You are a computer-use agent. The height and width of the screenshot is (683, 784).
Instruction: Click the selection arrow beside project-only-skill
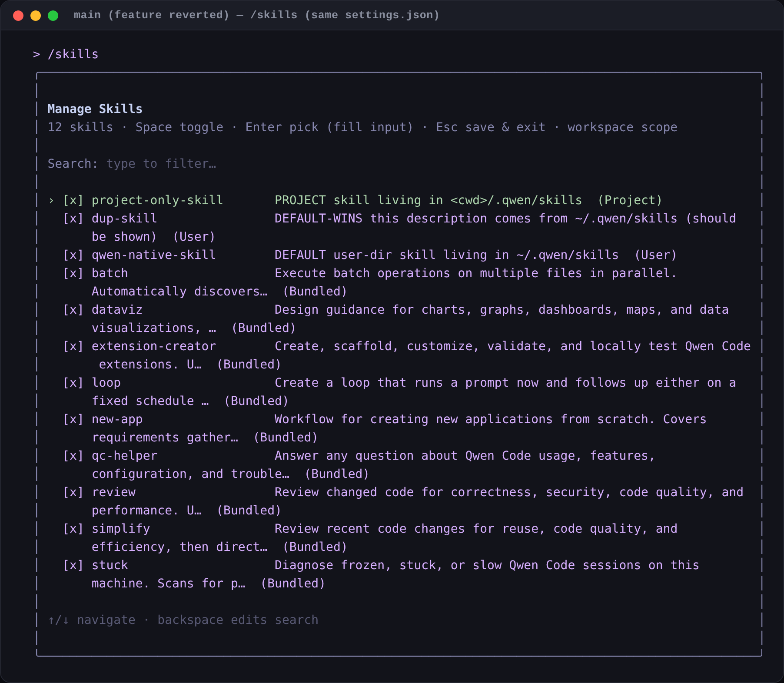click(x=51, y=200)
